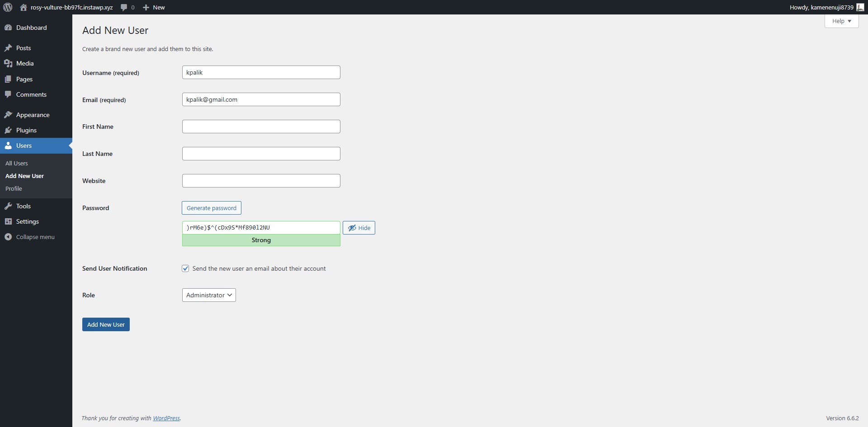
Task: Click the Strong password strength bar
Action: pyautogui.click(x=261, y=240)
